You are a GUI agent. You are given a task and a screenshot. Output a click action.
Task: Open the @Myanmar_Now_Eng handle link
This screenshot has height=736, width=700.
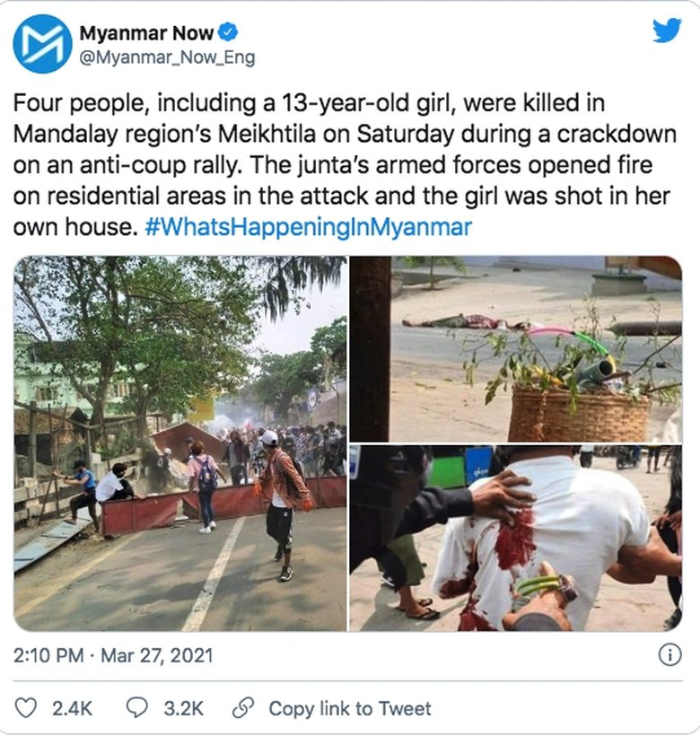pos(167,57)
